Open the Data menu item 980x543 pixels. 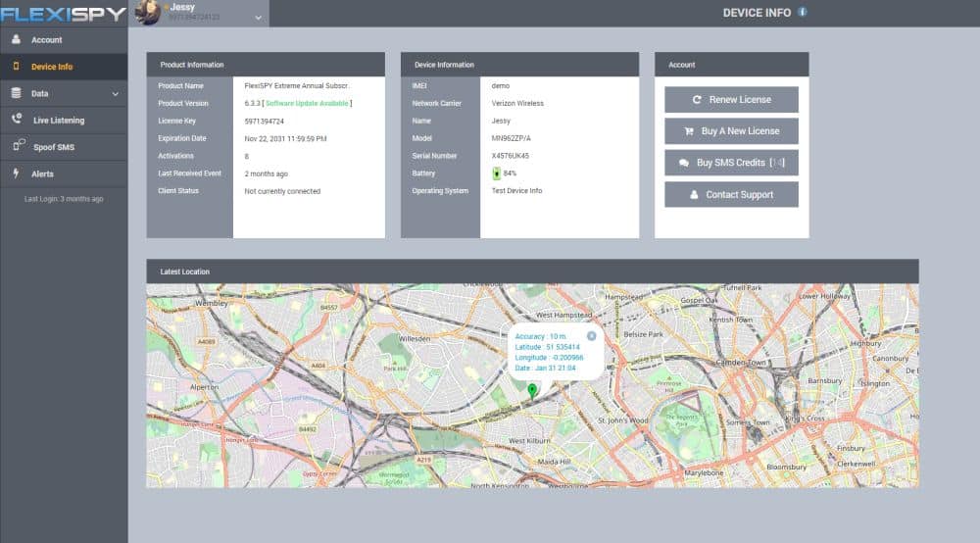click(x=64, y=94)
